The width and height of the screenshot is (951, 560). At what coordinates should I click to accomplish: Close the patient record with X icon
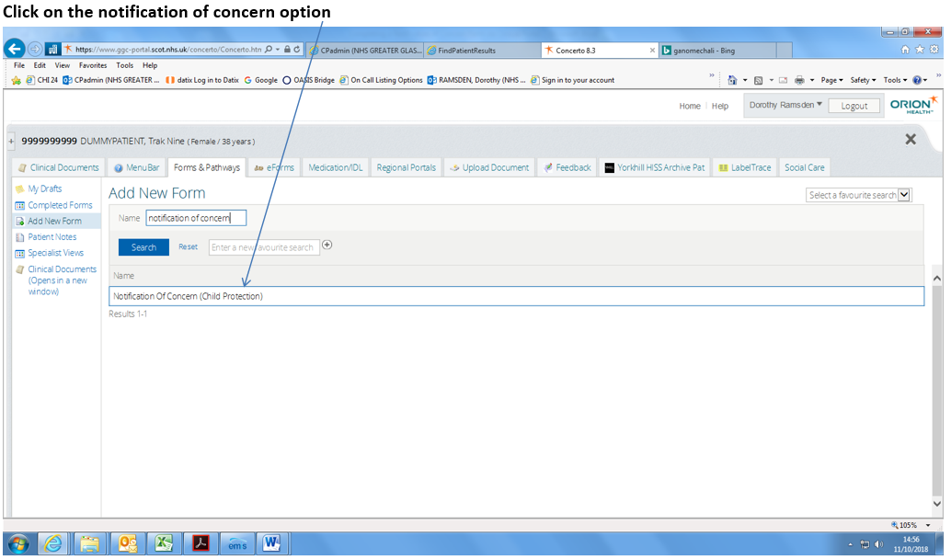pos(910,139)
